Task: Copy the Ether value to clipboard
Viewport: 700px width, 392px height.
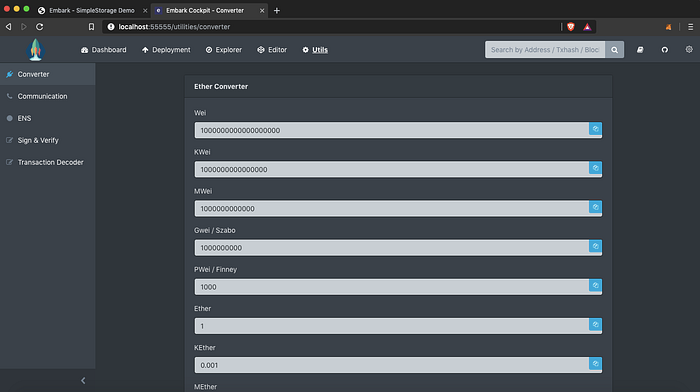Action: pyautogui.click(x=595, y=325)
